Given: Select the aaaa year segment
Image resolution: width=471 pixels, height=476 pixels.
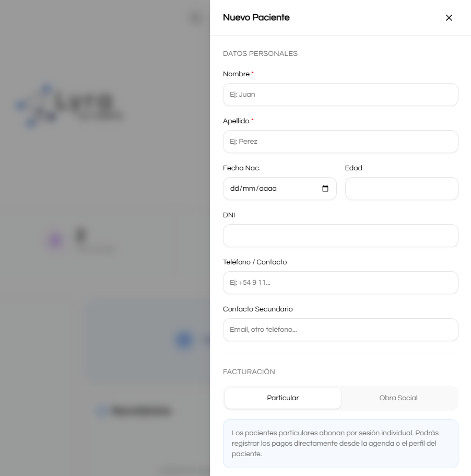Looking at the screenshot, I should pos(268,189).
